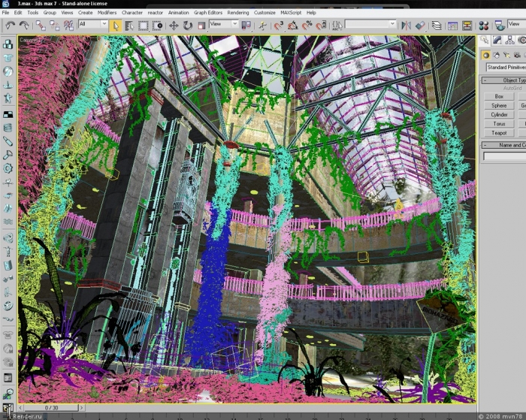The image size is (526, 420).
Task: Click the object name input field
Action: (504, 156)
